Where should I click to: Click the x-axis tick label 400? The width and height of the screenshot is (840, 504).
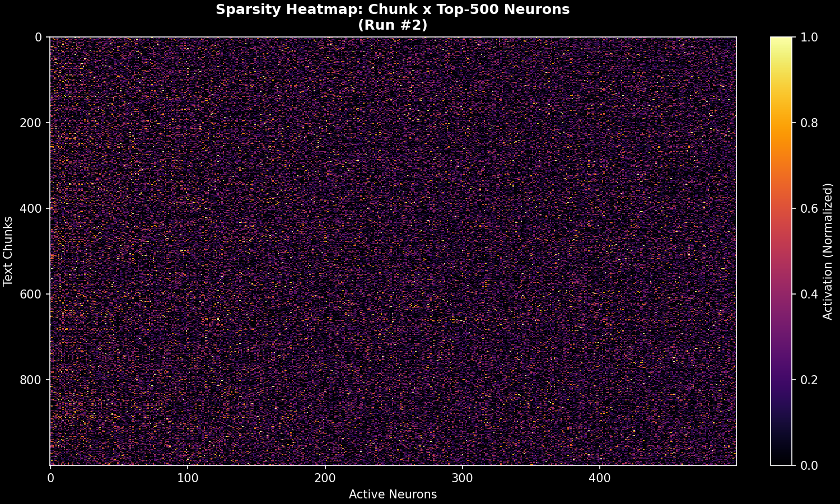[x=599, y=479]
